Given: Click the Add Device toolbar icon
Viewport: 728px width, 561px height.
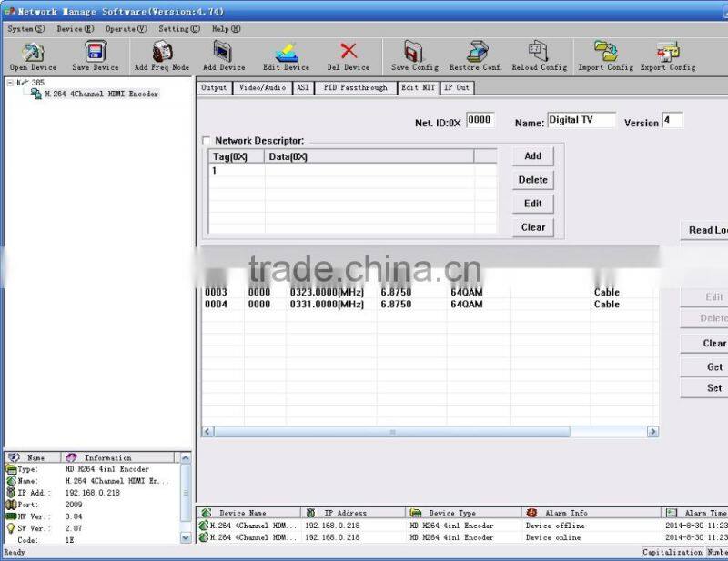Looking at the screenshot, I should coord(223,52).
